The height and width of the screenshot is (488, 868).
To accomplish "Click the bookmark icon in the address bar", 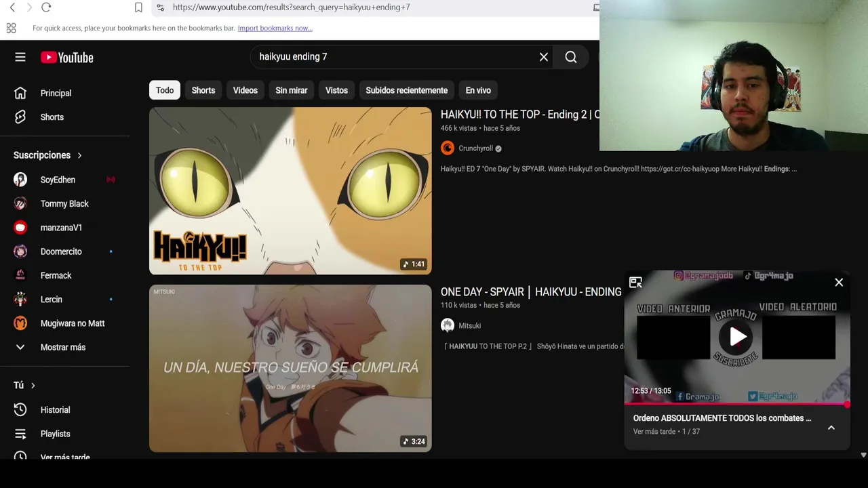I will coord(138,7).
